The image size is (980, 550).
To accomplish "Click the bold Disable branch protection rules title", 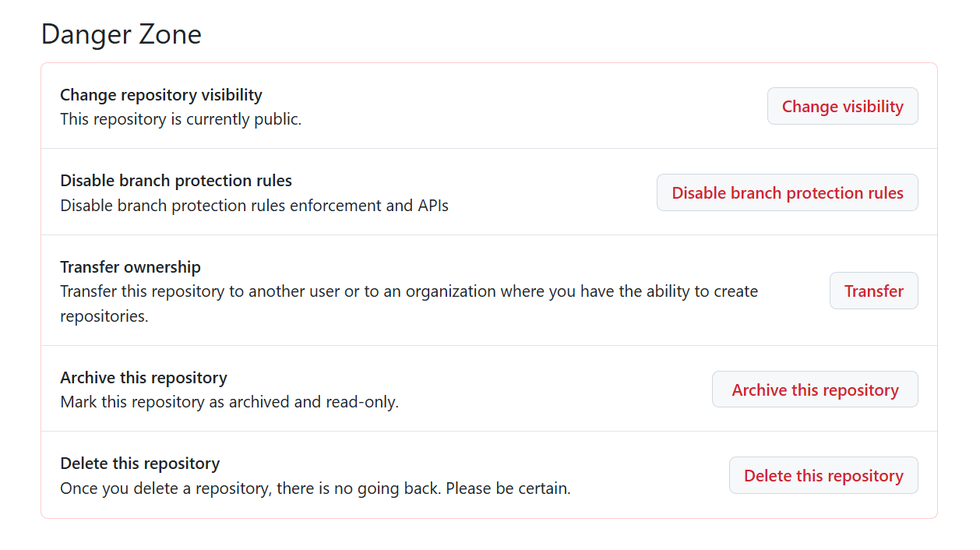I will [176, 181].
